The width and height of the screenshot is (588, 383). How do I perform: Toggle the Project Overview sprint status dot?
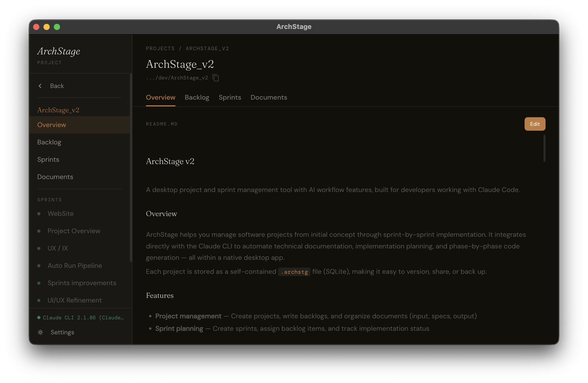[x=39, y=231]
